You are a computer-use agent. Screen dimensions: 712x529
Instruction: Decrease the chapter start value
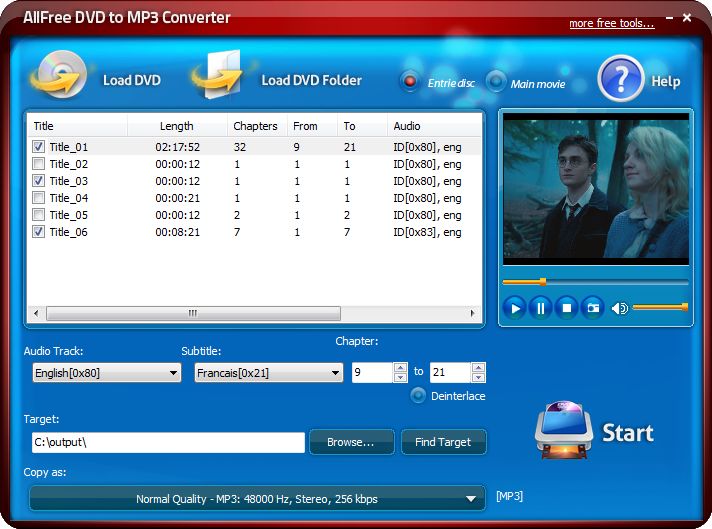coord(400,377)
